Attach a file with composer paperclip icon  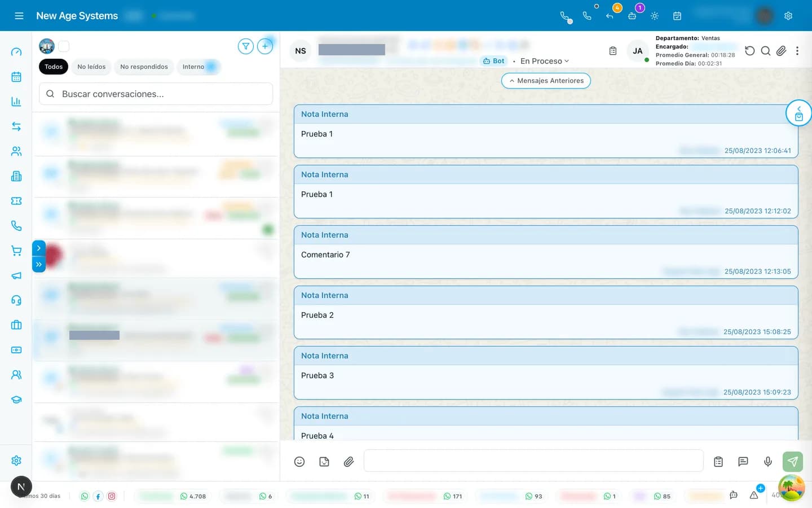tap(349, 462)
